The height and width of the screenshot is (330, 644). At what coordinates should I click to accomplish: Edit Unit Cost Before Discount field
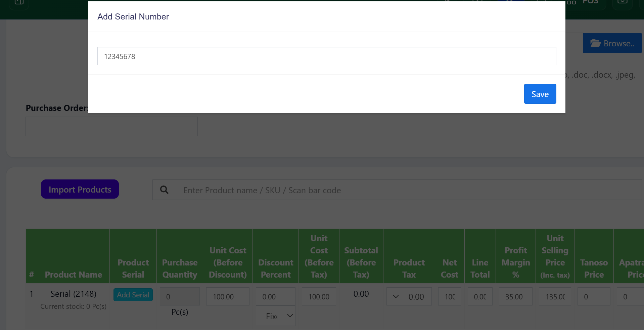pyautogui.click(x=228, y=296)
